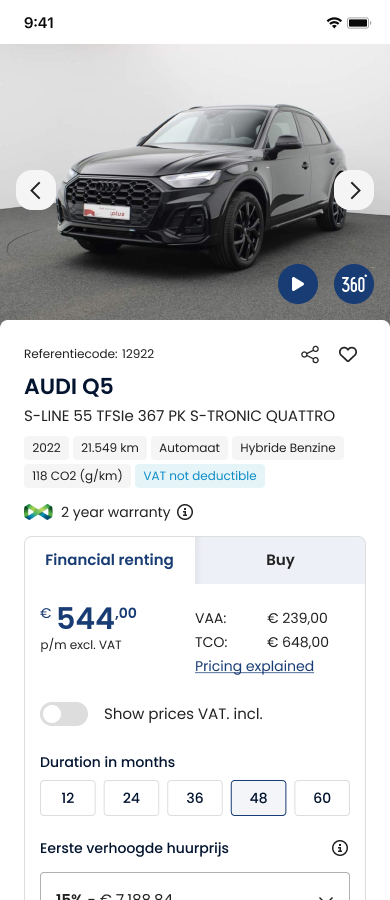
Task: Select the Financial renting tab
Action: click(110, 560)
